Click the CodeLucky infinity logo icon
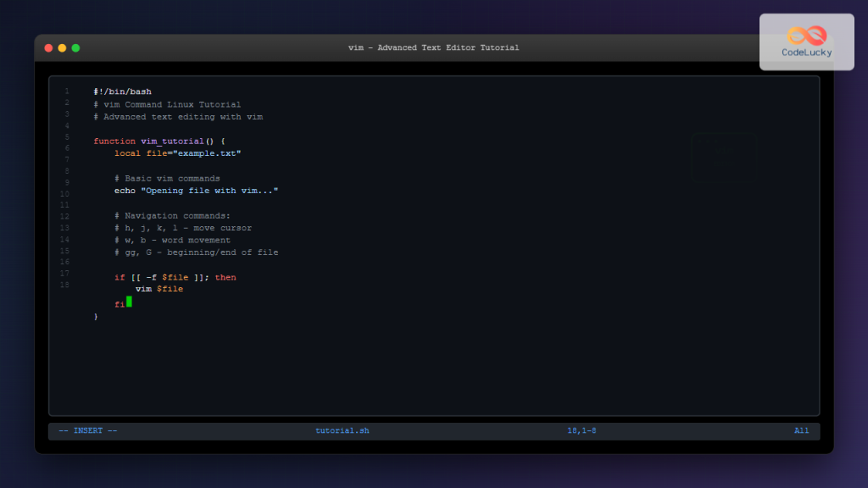This screenshot has height=488, width=868. [805, 33]
